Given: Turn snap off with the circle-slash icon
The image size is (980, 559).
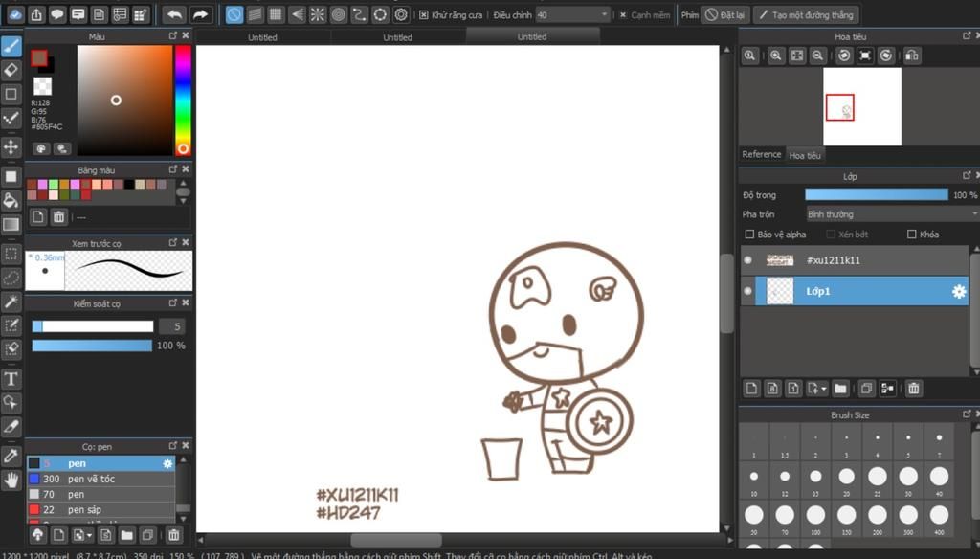Looking at the screenshot, I should pos(234,14).
